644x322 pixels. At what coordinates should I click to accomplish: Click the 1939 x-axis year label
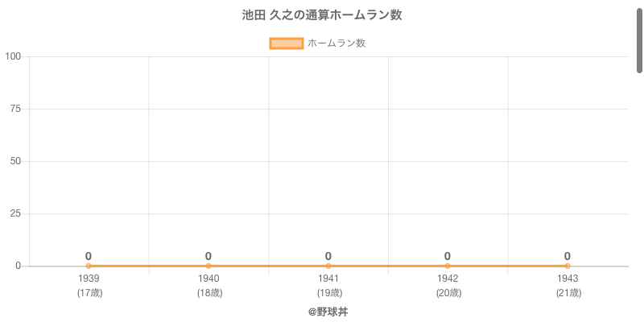pos(89,279)
